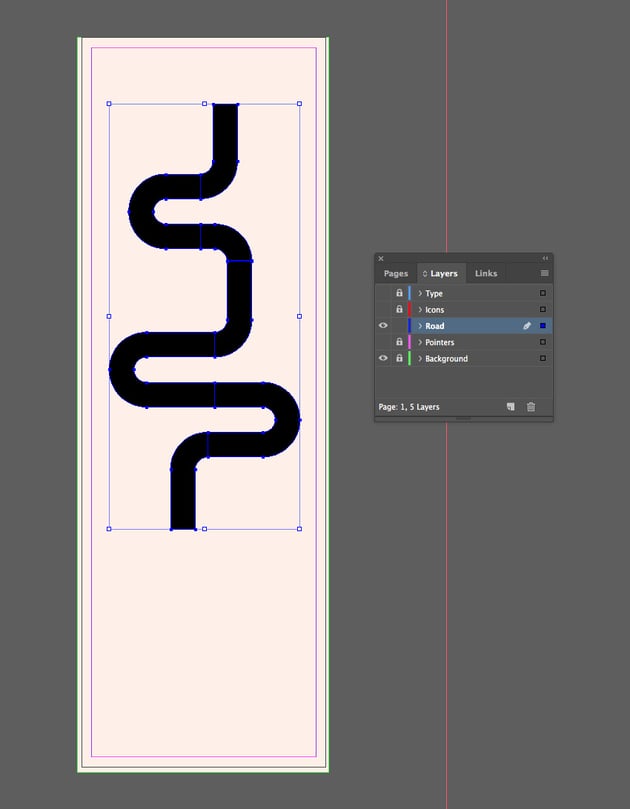Viewport: 630px width, 809px height.
Task: Click the black winding road shape
Action: pyautogui.click(x=239, y=289)
